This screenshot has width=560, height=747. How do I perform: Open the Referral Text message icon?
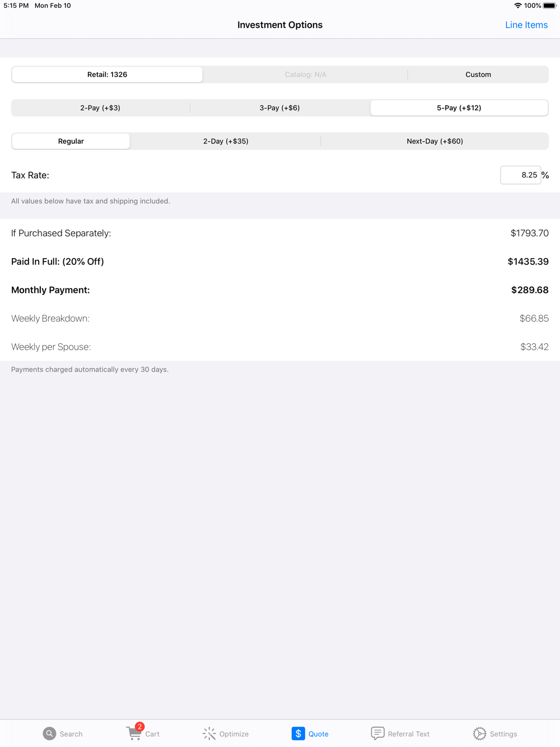point(377,734)
